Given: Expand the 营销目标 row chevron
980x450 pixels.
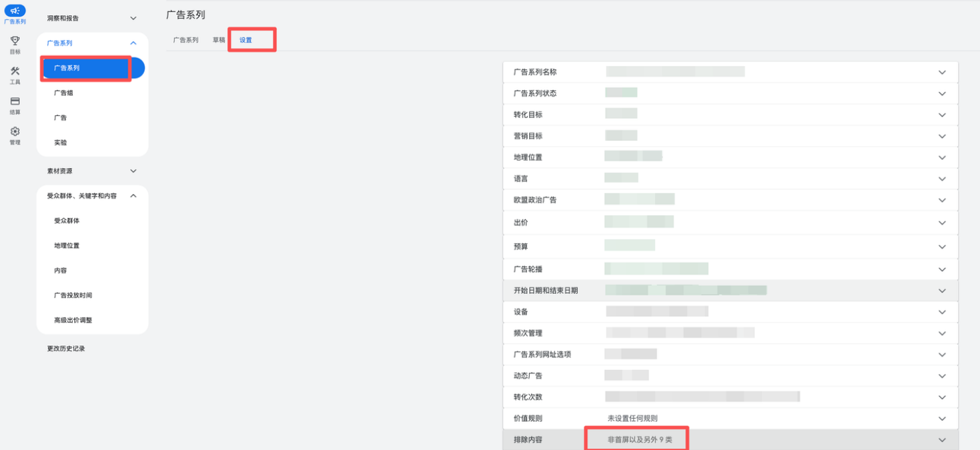Looking at the screenshot, I should pos(942,136).
